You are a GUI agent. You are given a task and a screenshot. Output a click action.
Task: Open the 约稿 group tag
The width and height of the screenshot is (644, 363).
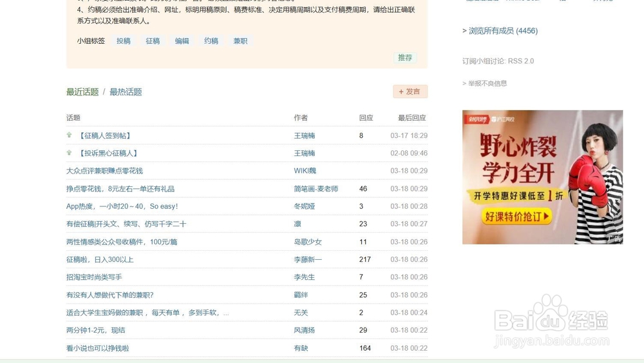pos(211,41)
